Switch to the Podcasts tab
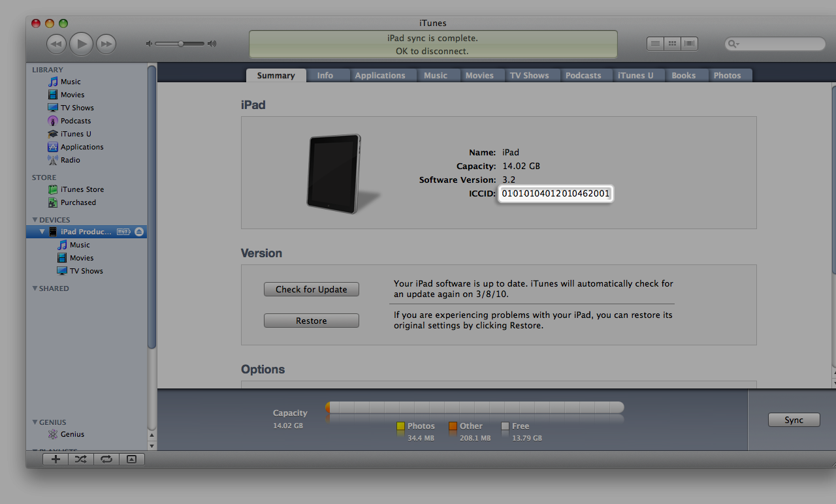The image size is (836, 504). [583, 75]
